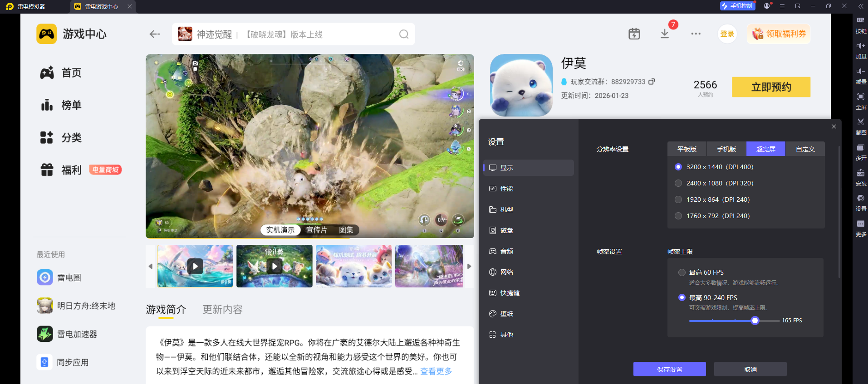
Task: Click the 立即预约 button
Action: pyautogui.click(x=770, y=87)
